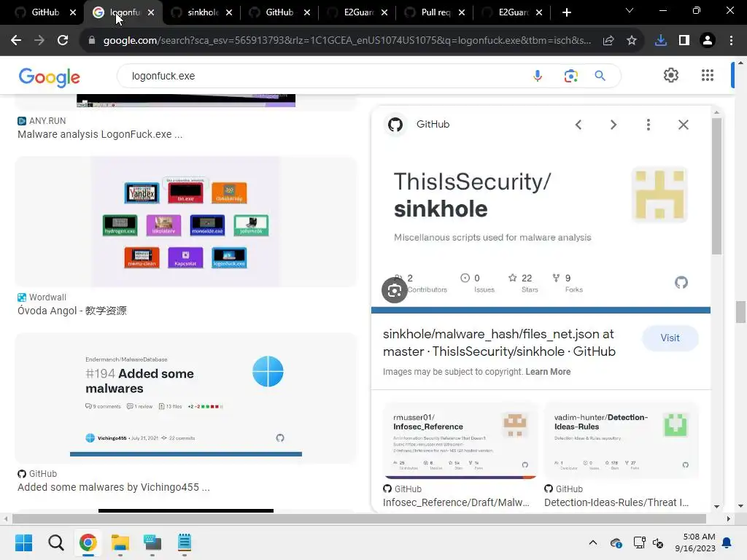The height and width of the screenshot is (560, 747).
Task: Open tab search dropdown chevron
Action: click(630, 10)
